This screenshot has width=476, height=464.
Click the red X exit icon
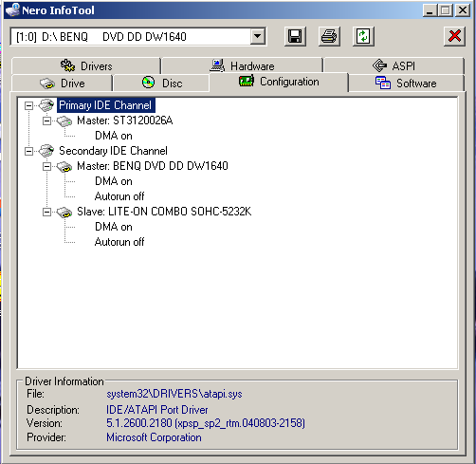pos(454,36)
